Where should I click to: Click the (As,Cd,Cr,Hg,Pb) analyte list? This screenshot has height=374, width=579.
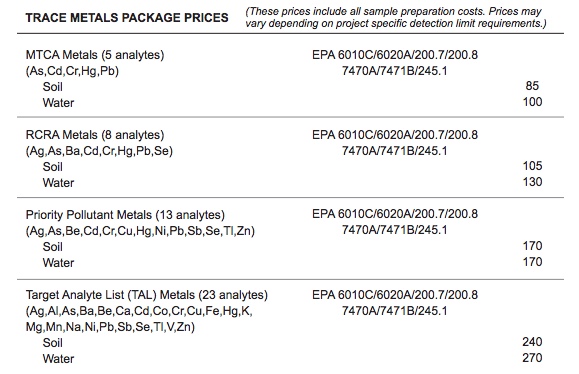(72, 71)
